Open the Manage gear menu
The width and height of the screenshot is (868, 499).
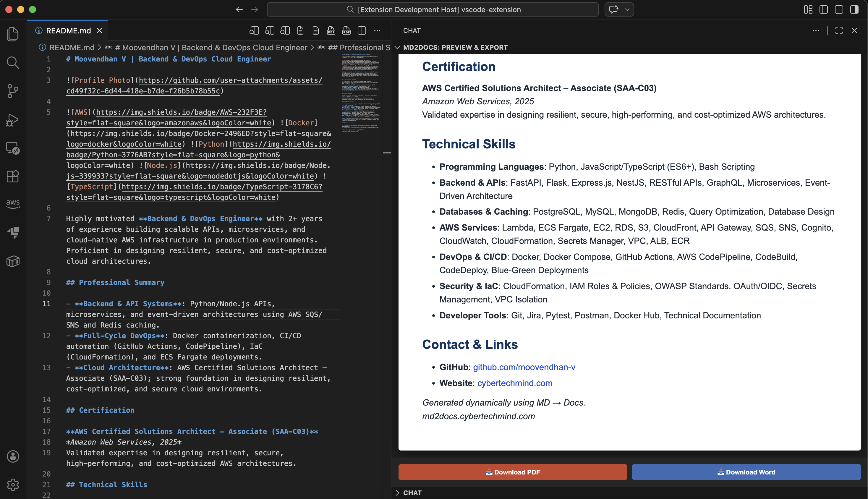point(13,485)
